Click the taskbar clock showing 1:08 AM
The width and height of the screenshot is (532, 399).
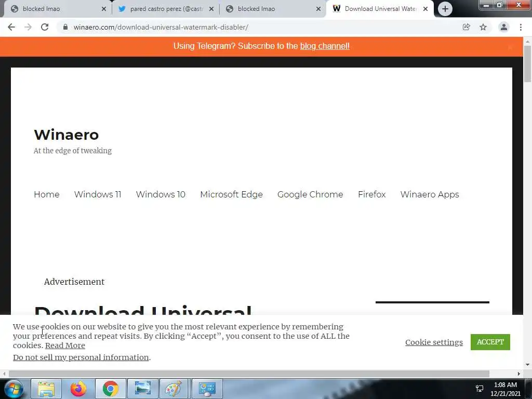[506, 389]
